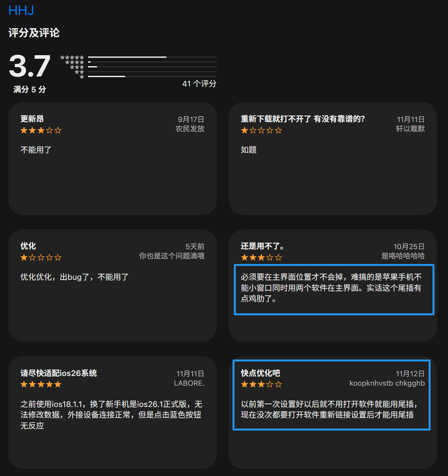448x476 pixels.
Task: Click the review text 优化优化，出bug了
Action: click(x=74, y=277)
